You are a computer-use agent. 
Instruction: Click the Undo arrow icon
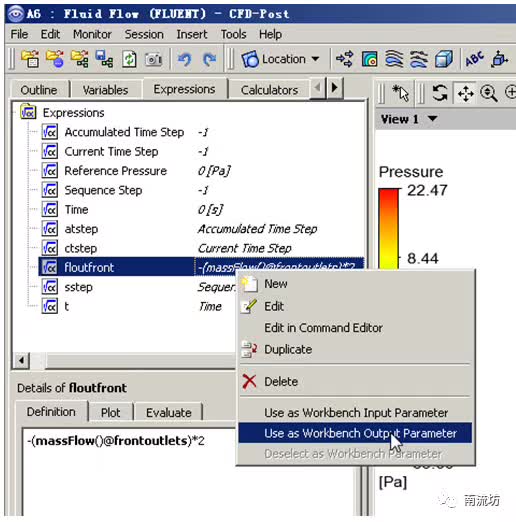coord(185,59)
